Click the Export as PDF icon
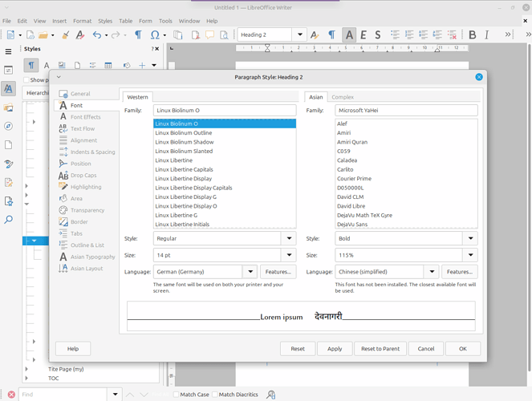The width and height of the screenshot is (532, 401). tap(196, 35)
